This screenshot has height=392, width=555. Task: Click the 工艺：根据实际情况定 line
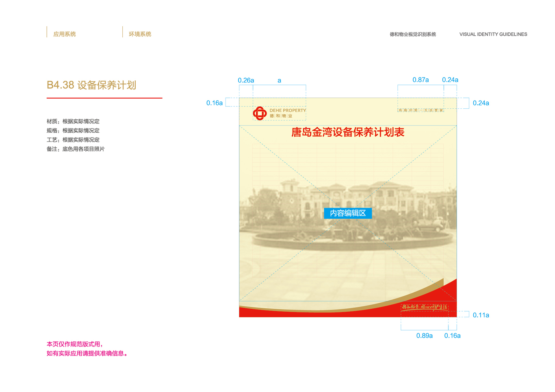[73, 140]
